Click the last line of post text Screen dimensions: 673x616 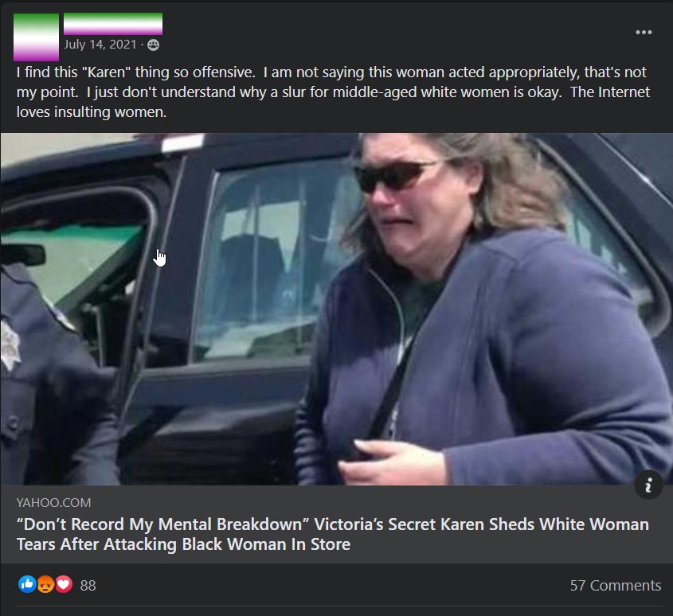click(x=92, y=112)
